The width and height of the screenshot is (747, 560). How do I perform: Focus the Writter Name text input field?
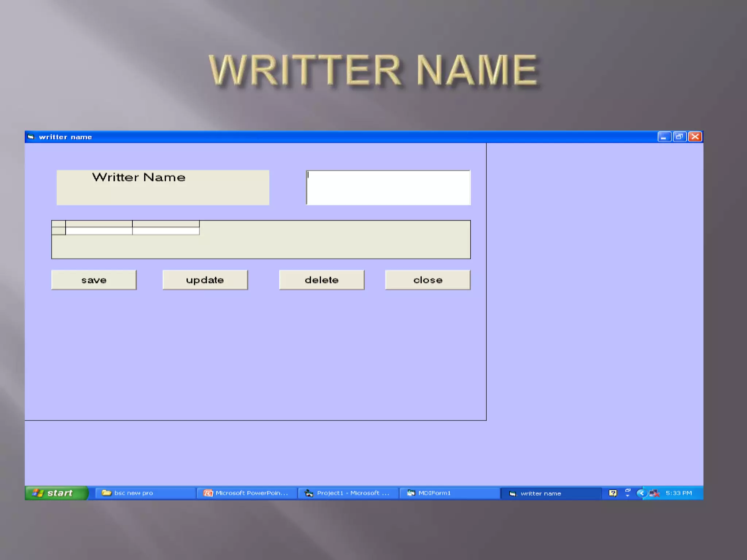tap(388, 188)
